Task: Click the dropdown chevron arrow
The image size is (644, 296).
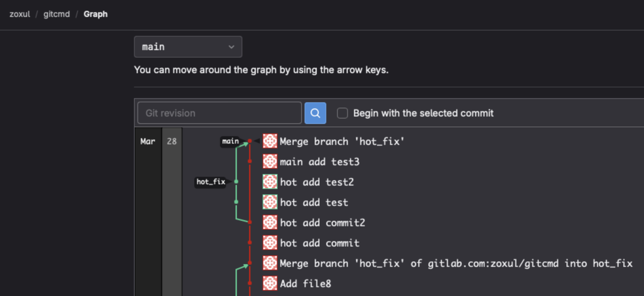Action: coord(231,47)
